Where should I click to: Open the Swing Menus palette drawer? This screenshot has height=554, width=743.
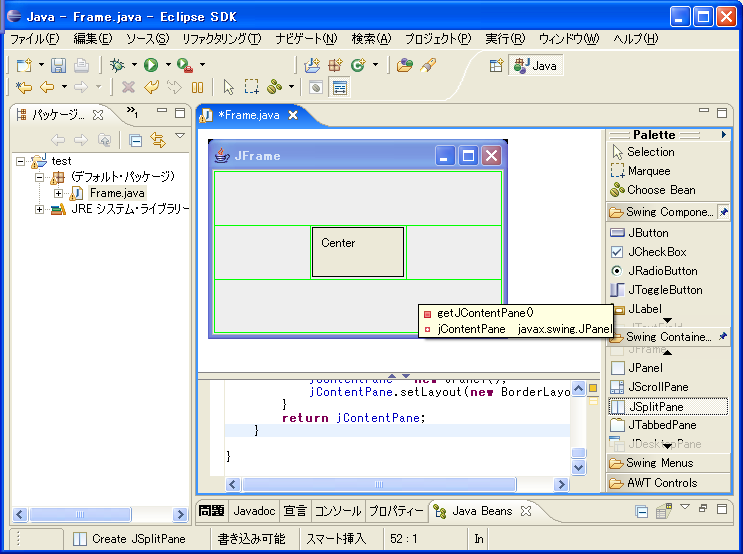[x=668, y=463]
